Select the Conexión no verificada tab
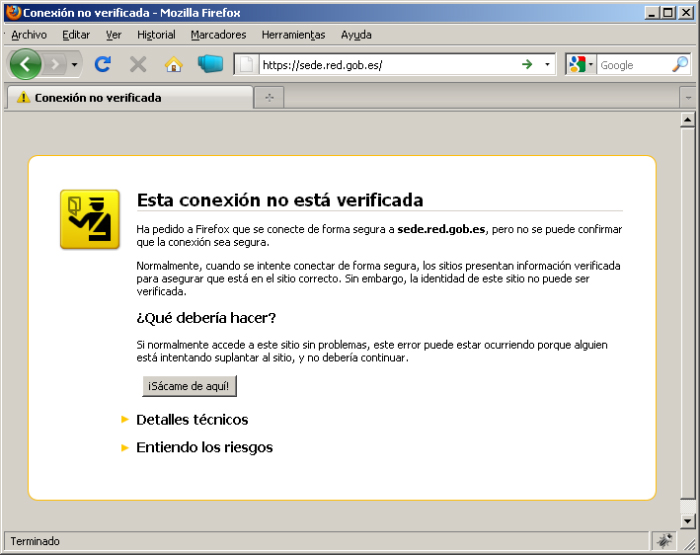The width and height of the screenshot is (700, 555). (130, 97)
